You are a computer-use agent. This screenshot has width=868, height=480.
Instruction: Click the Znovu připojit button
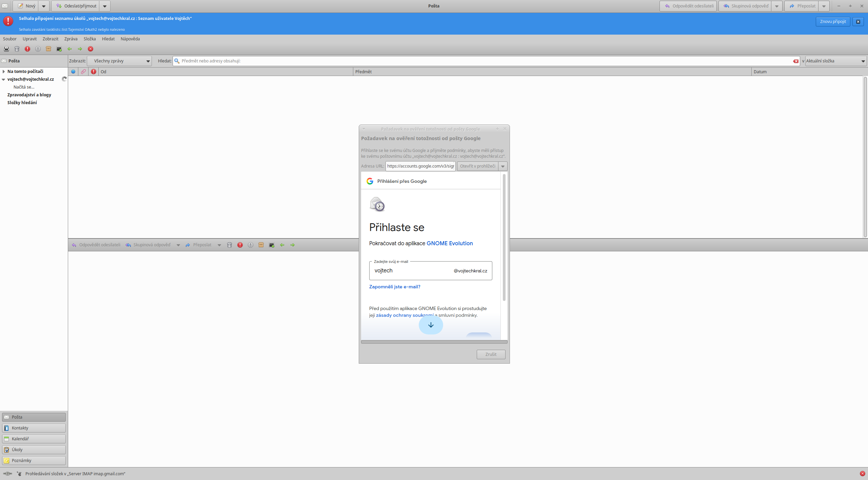click(833, 22)
